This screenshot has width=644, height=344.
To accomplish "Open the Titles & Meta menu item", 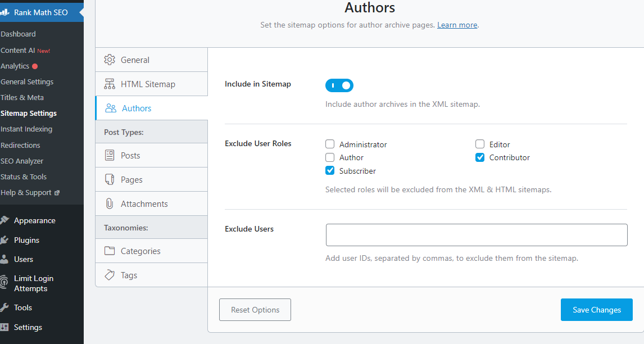I will [23, 97].
